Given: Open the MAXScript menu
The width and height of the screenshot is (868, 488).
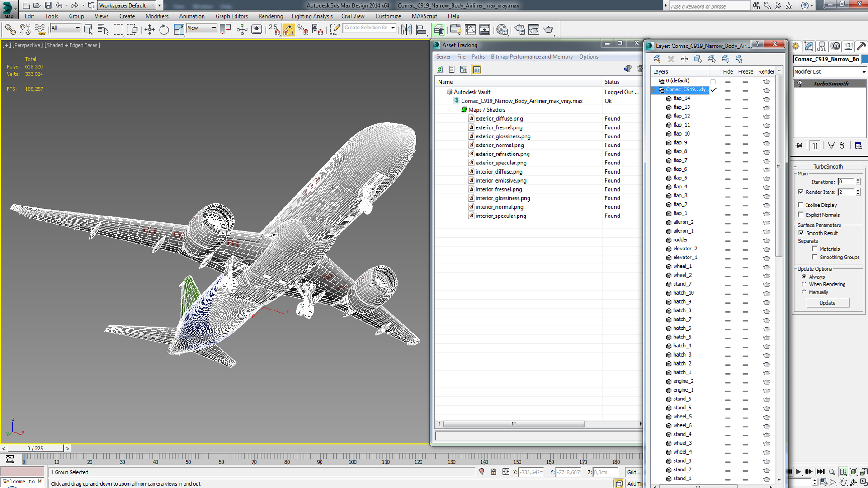Looking at the screenshot, I should click(424, 16).
